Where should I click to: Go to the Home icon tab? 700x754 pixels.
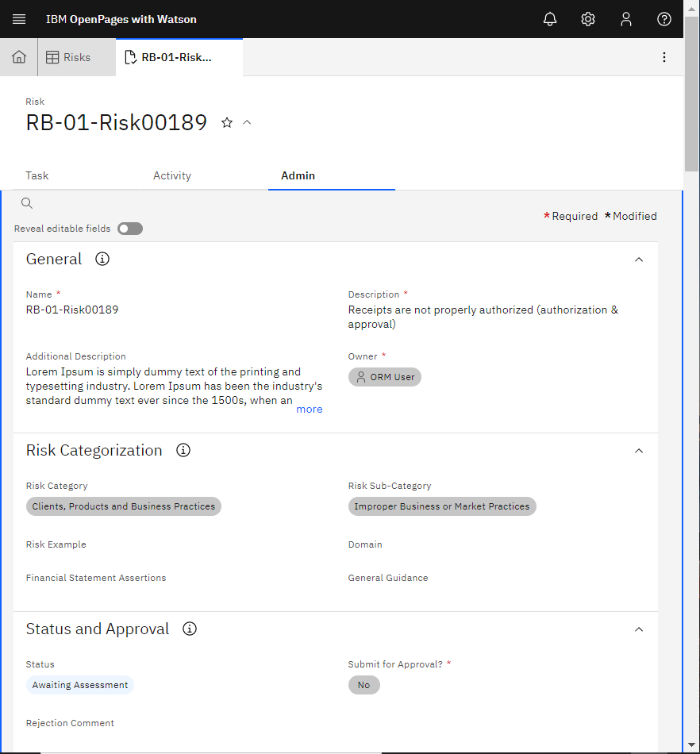pyautogui.click(x=18, y=56)
